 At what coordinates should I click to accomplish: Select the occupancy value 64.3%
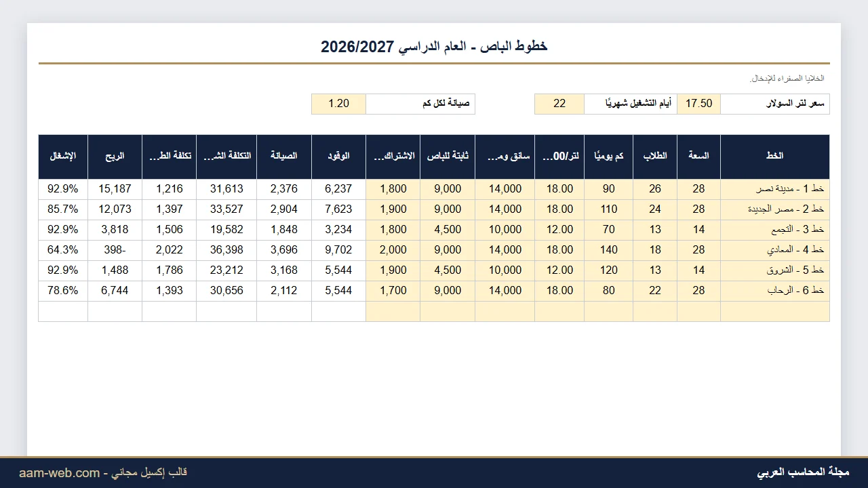point(63,250)
